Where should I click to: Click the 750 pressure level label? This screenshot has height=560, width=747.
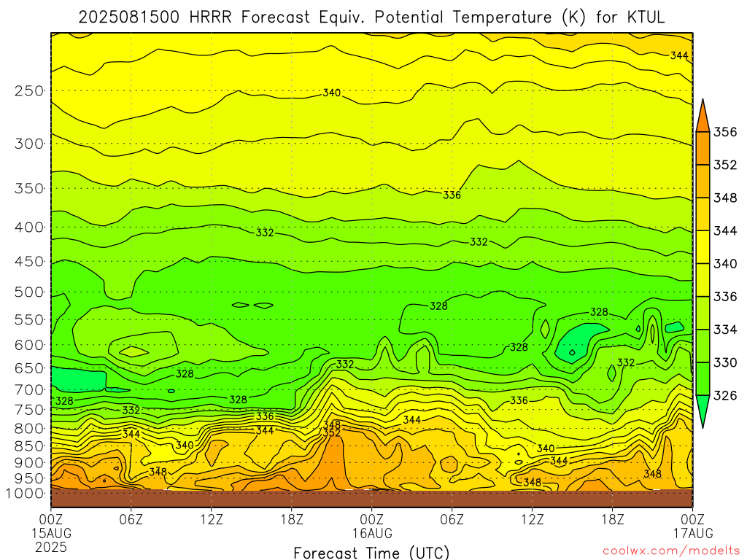[x=29, y=410]
